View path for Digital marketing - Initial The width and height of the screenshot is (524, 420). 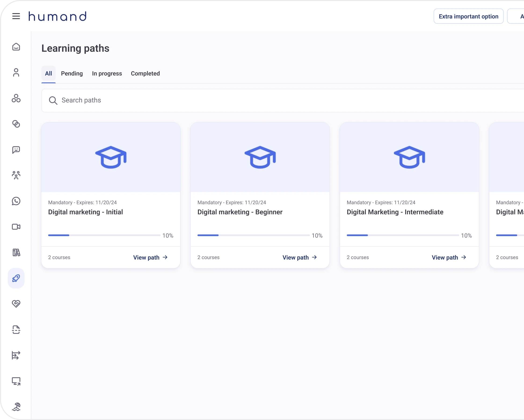[150, 257]
